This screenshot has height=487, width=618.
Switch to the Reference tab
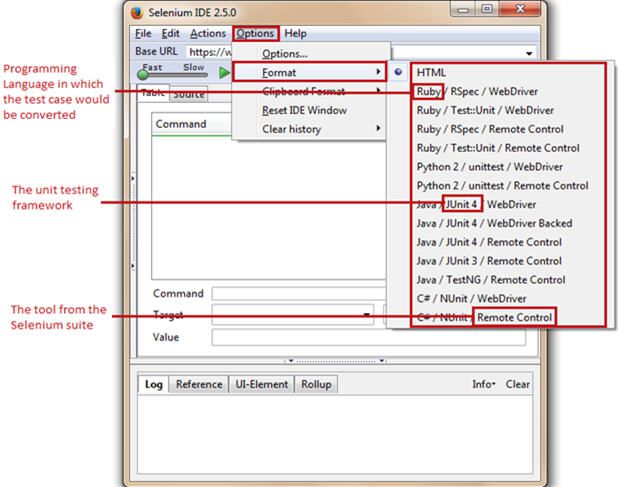pos(199,384)
